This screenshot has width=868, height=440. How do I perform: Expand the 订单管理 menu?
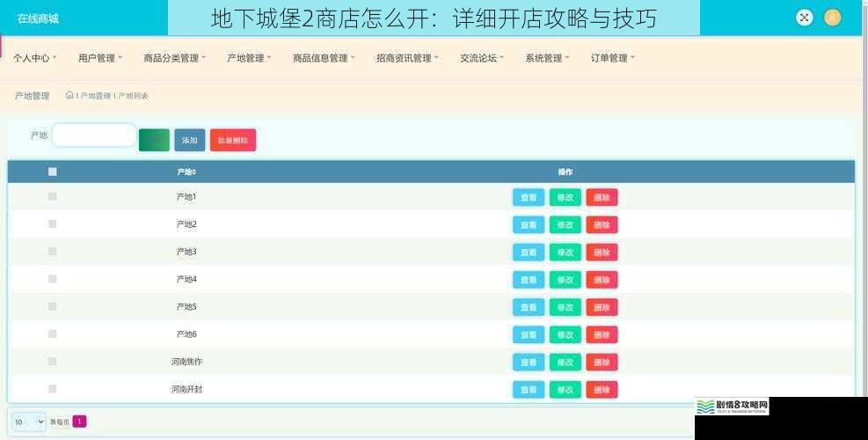coord(612,57)
